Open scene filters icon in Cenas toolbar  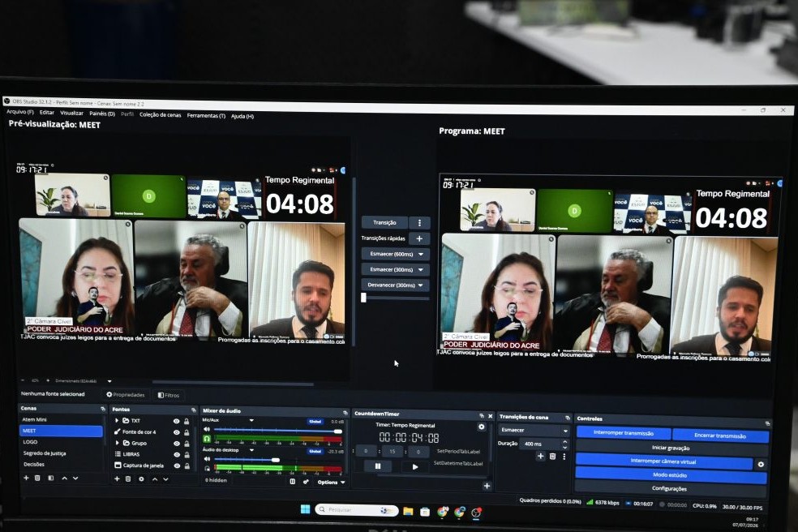[51, 478]
